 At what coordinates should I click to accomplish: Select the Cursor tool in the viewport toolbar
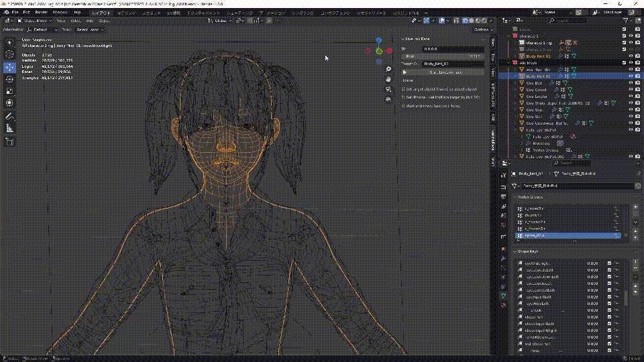10,54
